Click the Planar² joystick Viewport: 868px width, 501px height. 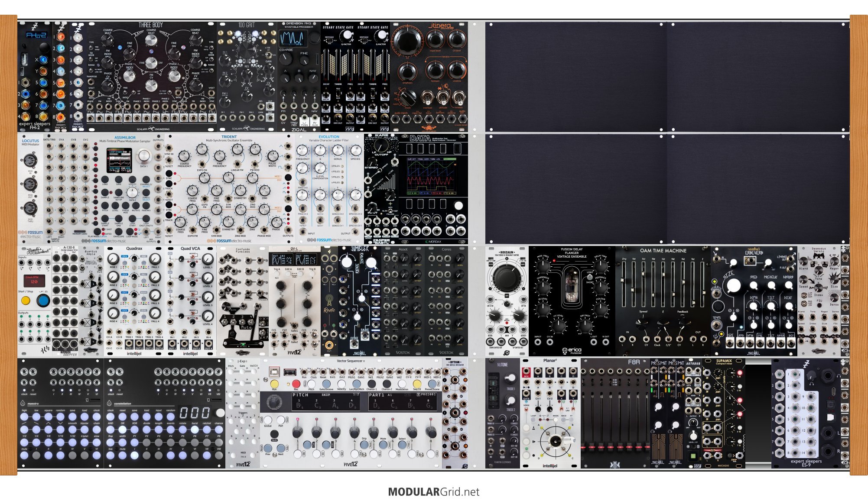pos(555,441)
